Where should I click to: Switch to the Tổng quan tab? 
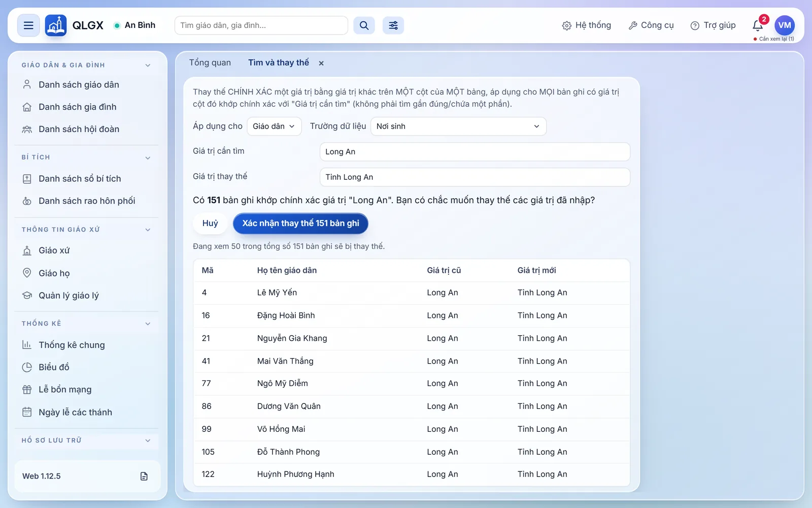coord(210,62)
